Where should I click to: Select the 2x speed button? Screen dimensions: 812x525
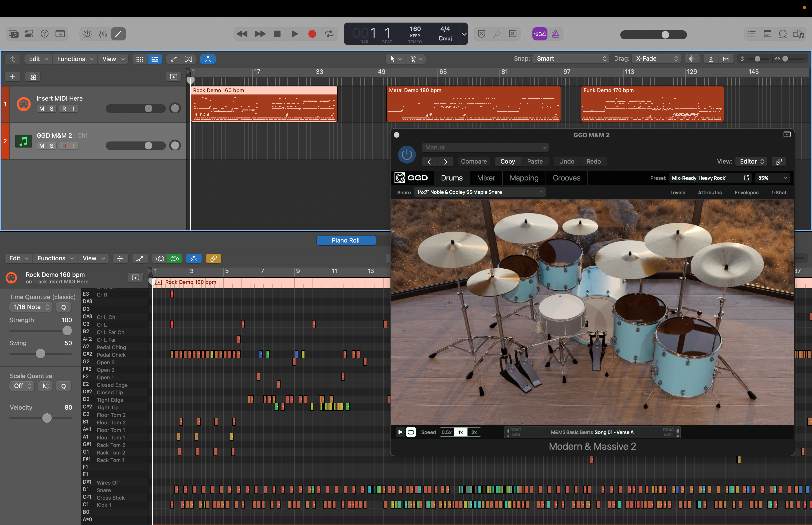coord(474,432)
